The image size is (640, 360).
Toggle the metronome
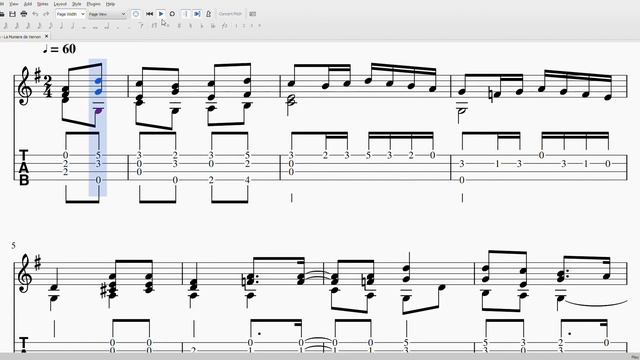208,14
